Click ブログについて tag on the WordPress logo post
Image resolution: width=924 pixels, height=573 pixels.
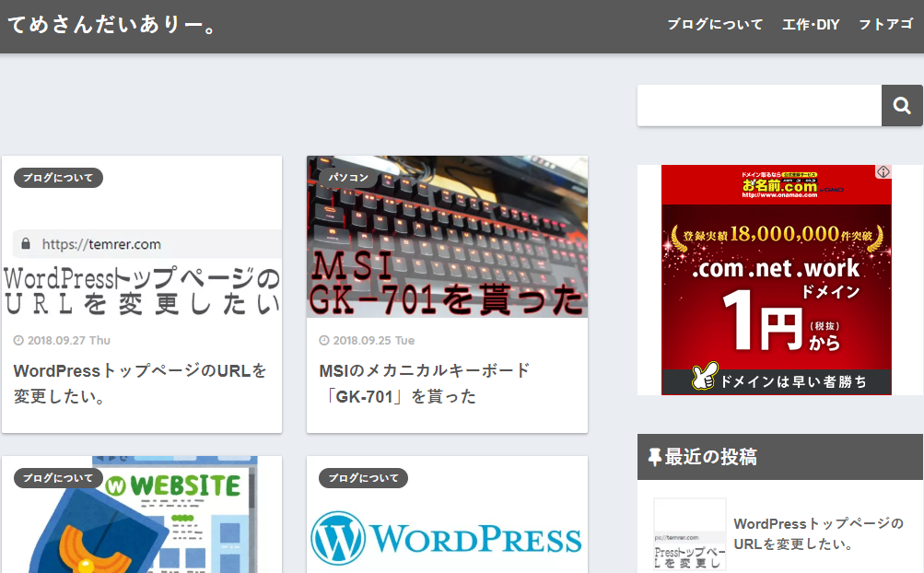[x=364, y=478]
